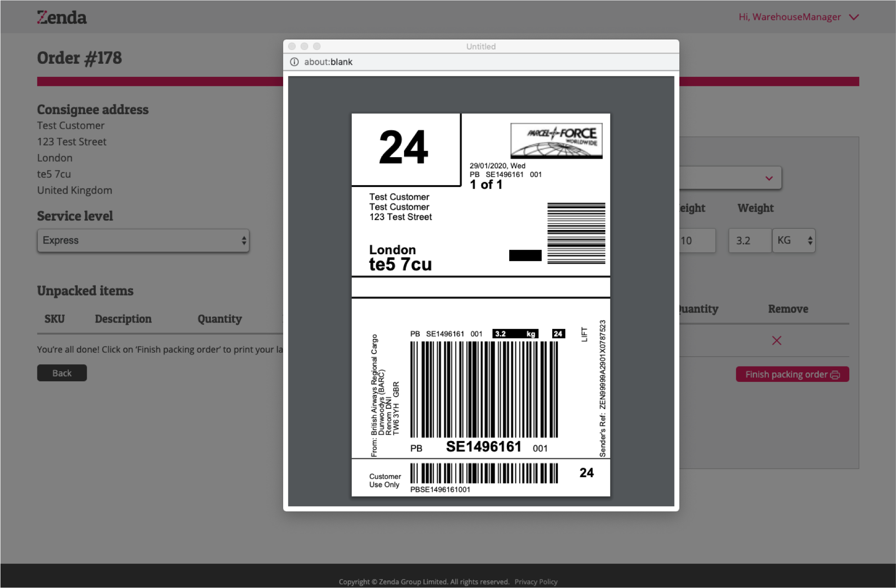Viewport: 896px width, 588px height.
Task: Click the '1 of 1' text on label
Action: pyautogui.click(x=486, y=185)
